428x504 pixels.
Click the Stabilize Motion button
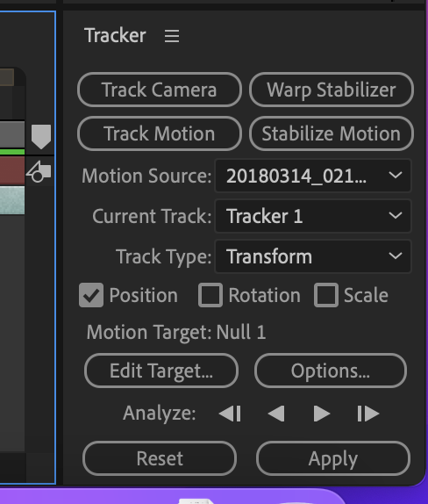click(x=331, y=133)
